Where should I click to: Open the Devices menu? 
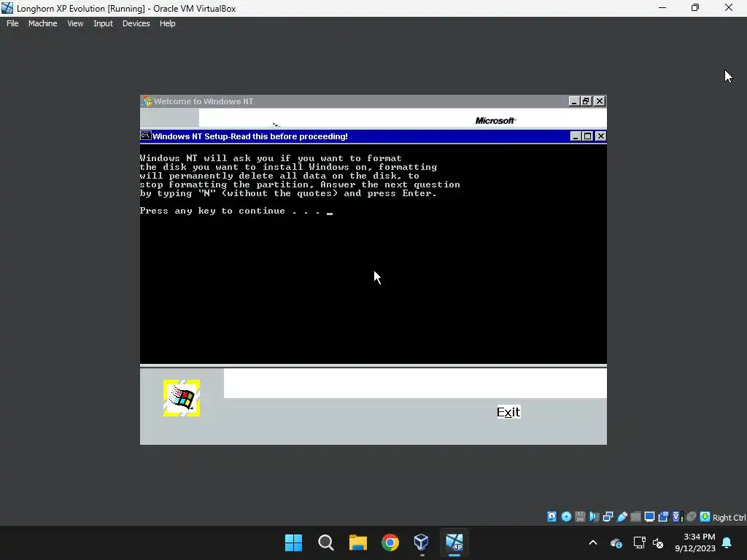click(x=136, y=23)
